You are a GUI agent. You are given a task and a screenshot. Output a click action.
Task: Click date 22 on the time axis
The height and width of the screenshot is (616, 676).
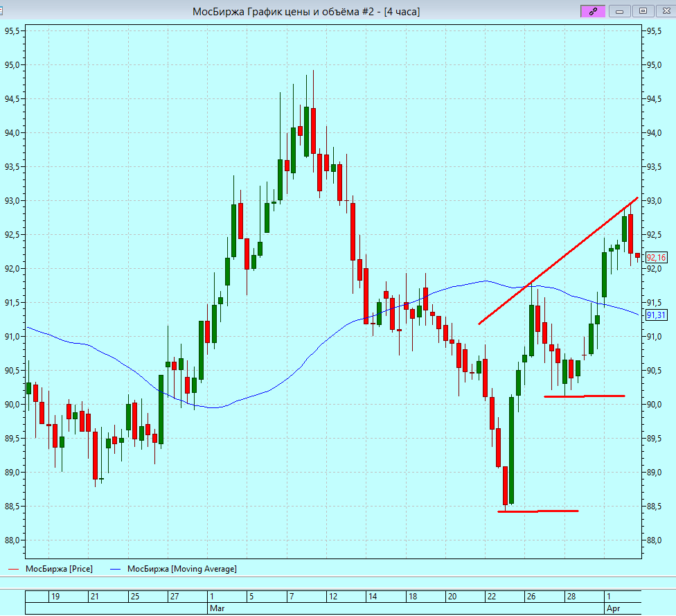pyautogui.click(x=492, y=597)
